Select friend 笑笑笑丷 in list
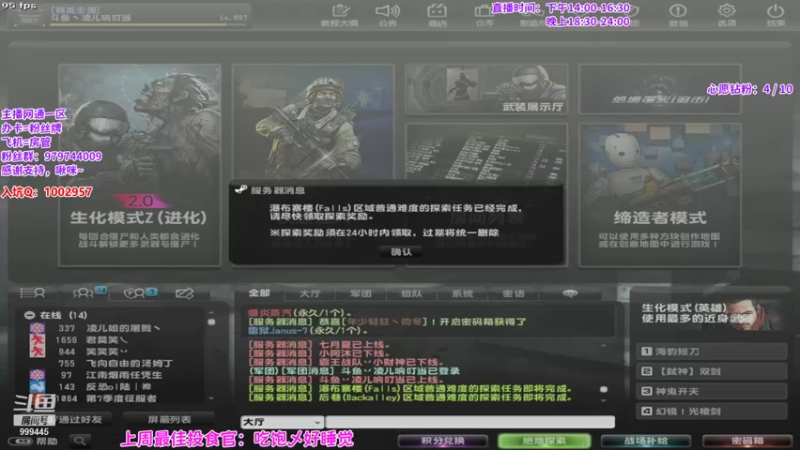This screenshot has width=800, height=450. [x=117, y=352]
